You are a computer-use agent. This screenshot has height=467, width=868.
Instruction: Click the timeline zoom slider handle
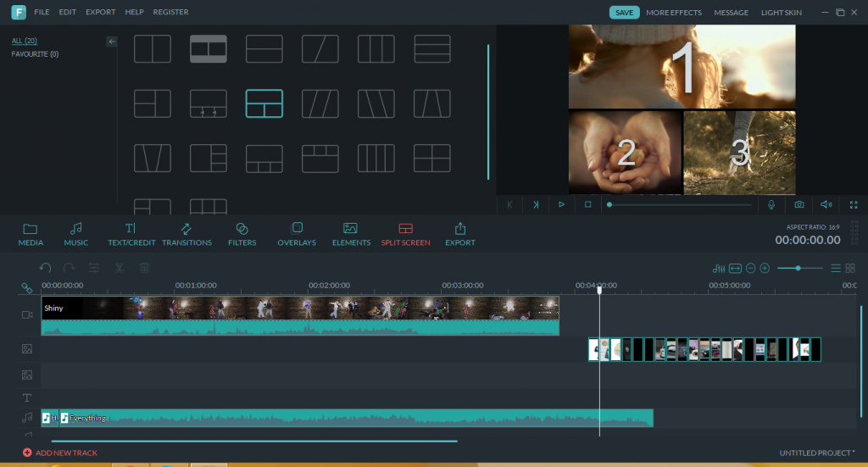(x=798, y=268)
